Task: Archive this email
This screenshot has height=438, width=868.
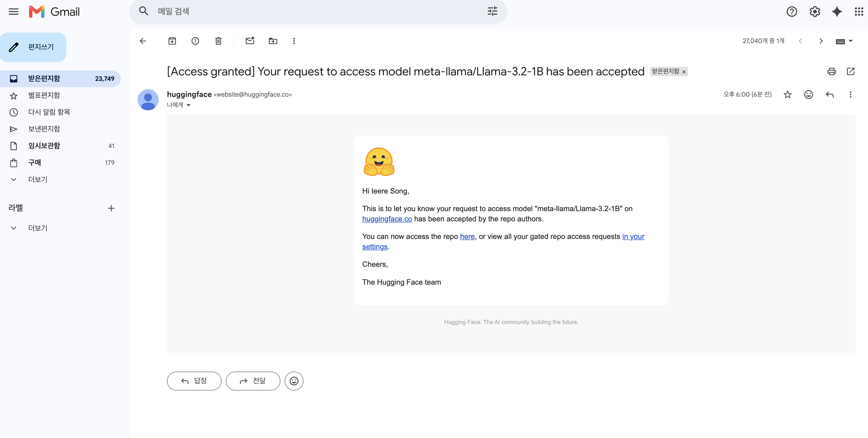Action: (172, 41)
